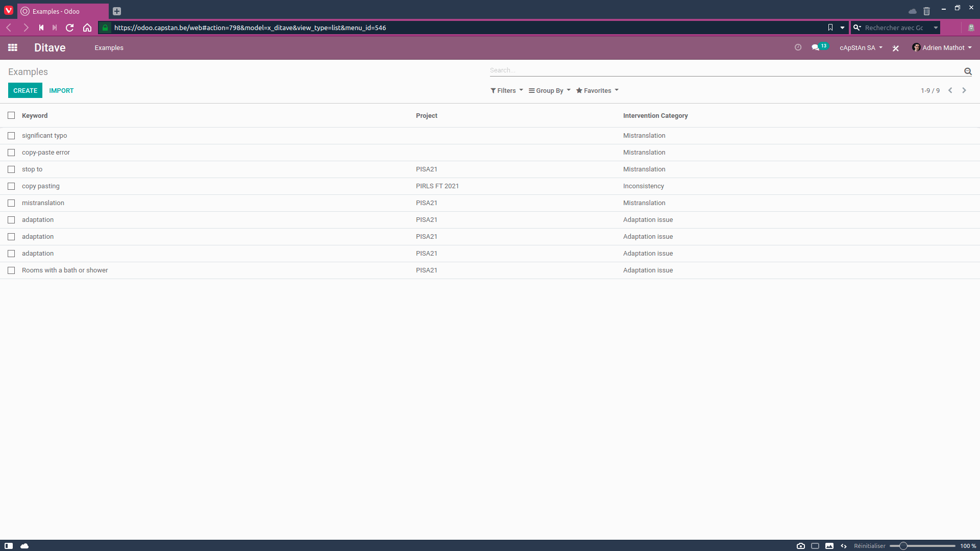Image resolution: width=980 pixels, height=551 pixels.
Task: Click the code brackets icon in status bar
Action: click(x=844, y=546)
